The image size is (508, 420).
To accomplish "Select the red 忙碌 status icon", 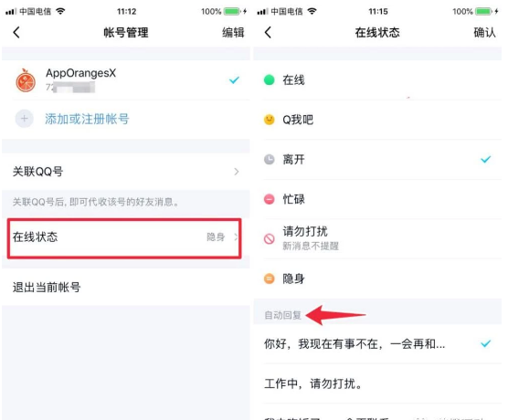I will point(270,199).
